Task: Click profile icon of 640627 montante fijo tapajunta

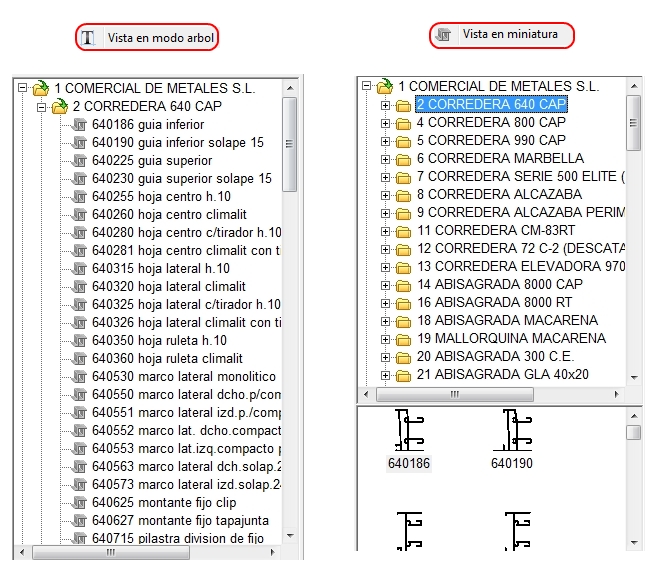Action: (x=79, y=521)
